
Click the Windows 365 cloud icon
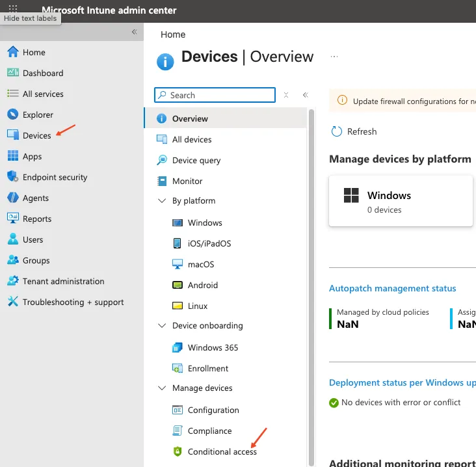tap(178, 347)
